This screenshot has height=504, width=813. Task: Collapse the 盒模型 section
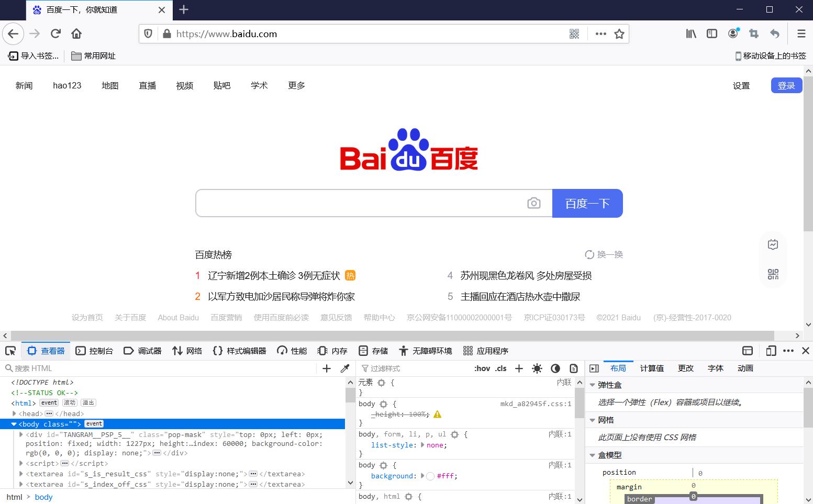pos(593,455)
